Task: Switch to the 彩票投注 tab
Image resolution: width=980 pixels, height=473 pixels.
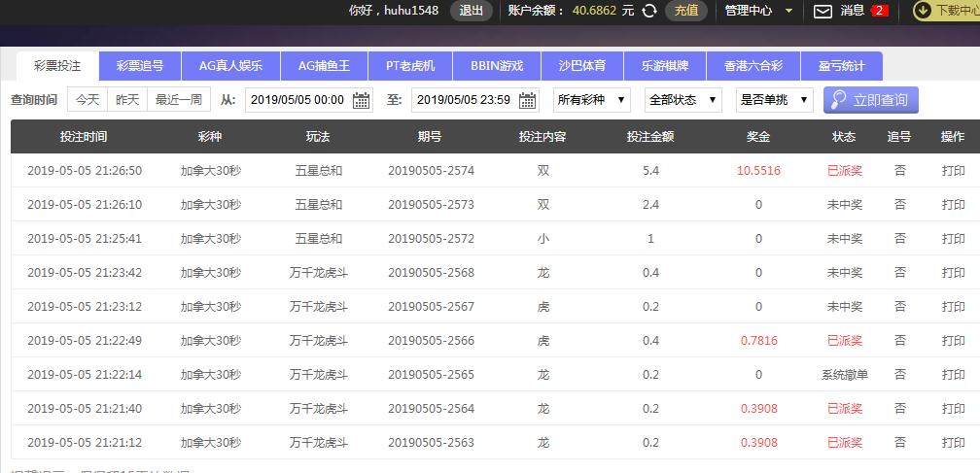Action: point(57,66)
